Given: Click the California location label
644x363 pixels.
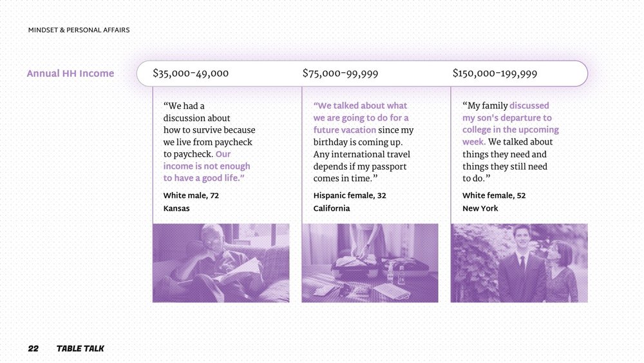Looking at the screenshot, I should [332, 208].
